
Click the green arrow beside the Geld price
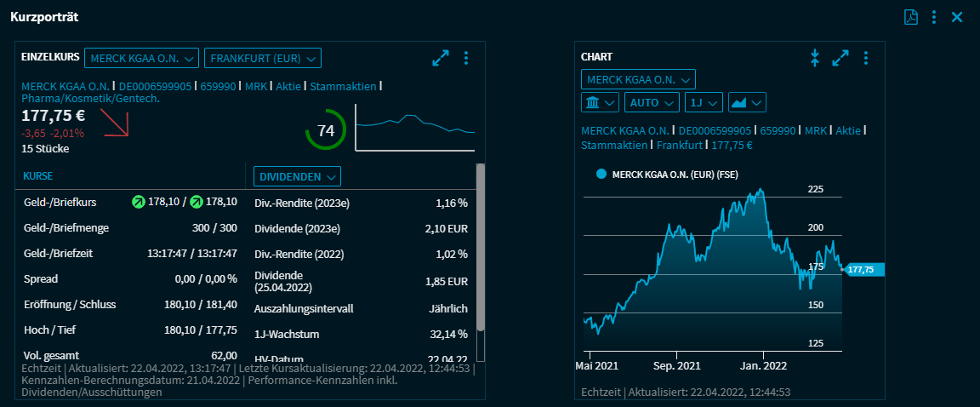point(139,202)
